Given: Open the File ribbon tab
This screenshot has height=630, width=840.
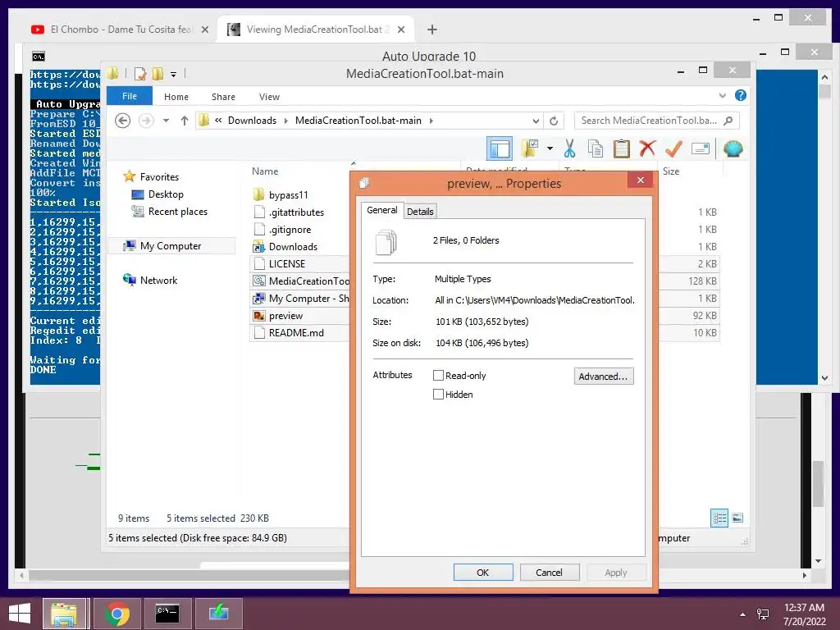Looking at the screenshot, I should pos(130,96).
